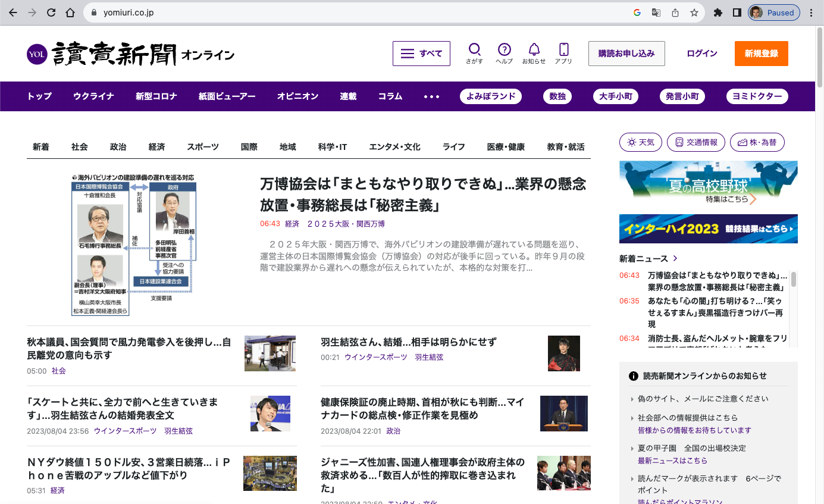Click the よみぽランド pill button
The image size is (824, 504).
pos(491,96)
